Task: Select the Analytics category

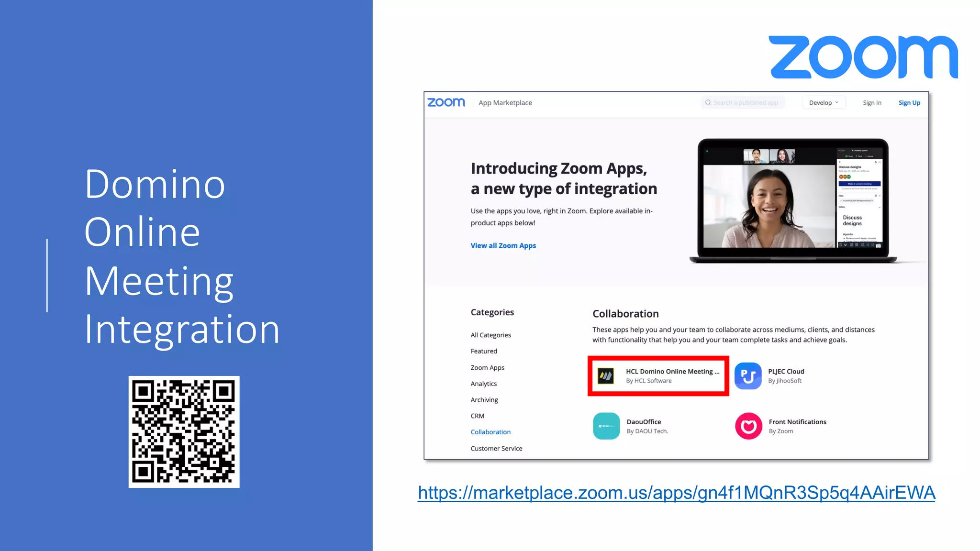Action: coord(483,384)
